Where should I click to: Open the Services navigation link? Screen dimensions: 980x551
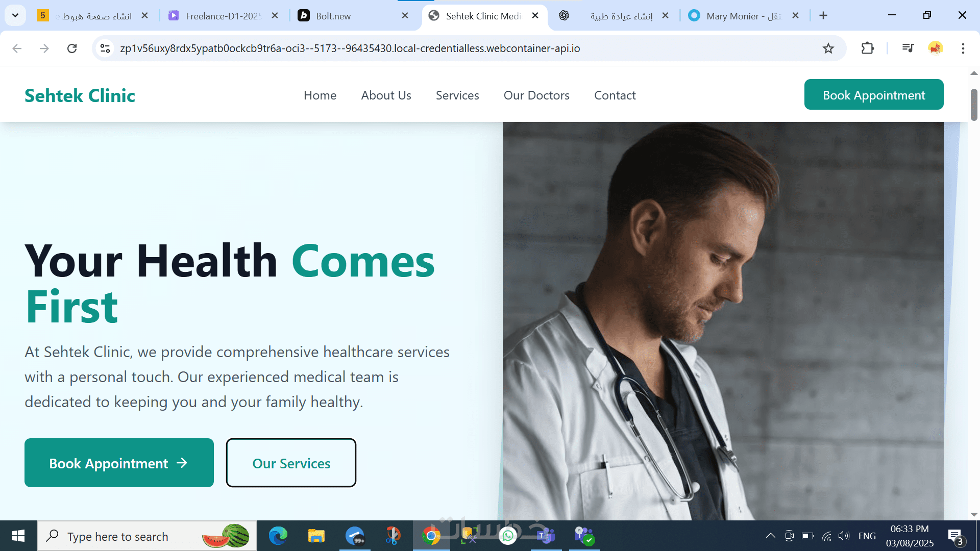[457, 95]
